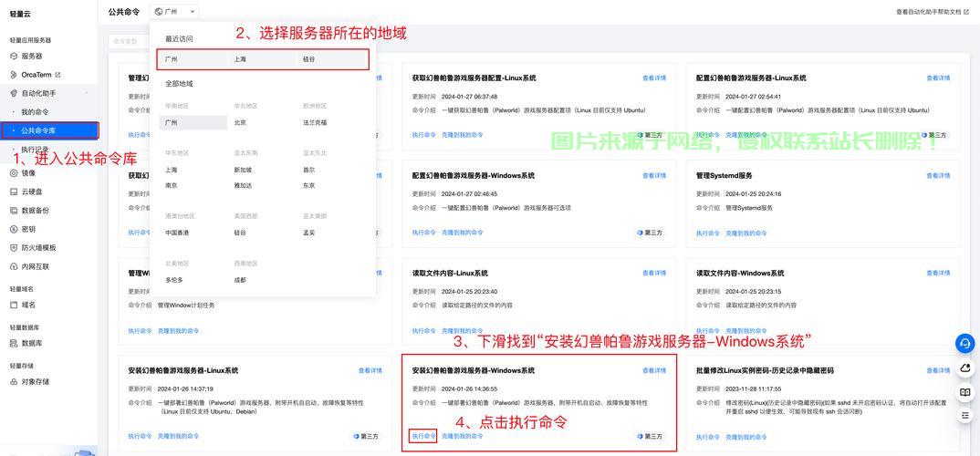Select 广州 under 华南地区

pos(193,122)
